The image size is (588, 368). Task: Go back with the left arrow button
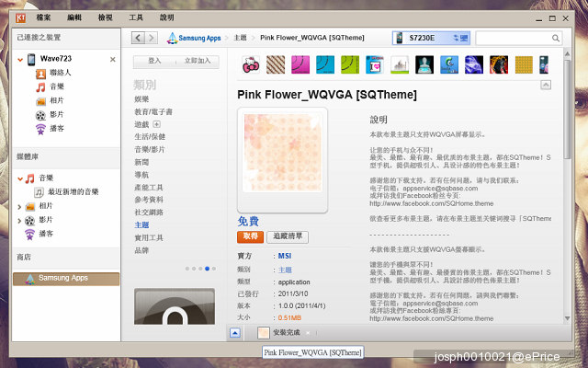(138, 38)
